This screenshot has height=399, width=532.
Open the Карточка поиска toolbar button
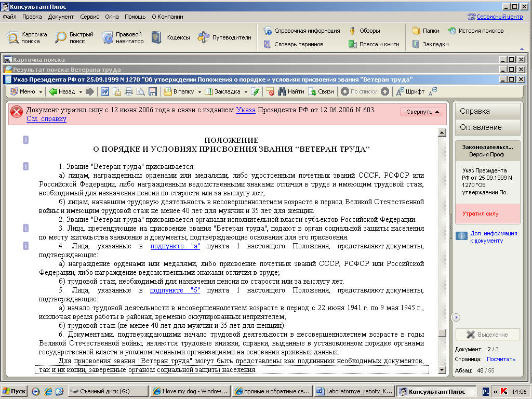[27, 37]
